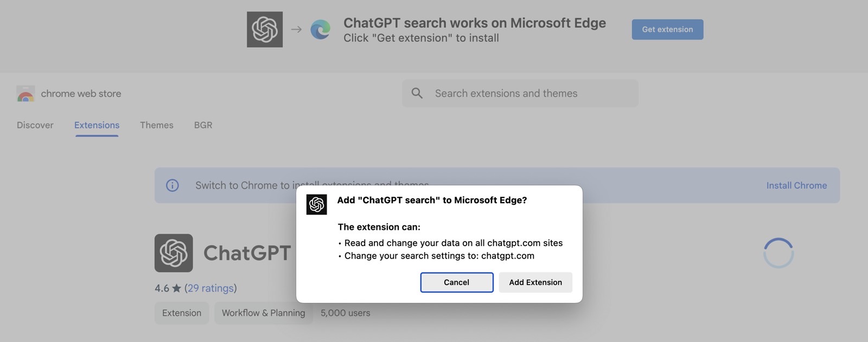The height and width of the screenshot is (342, 868).
Task: Open the BGR tab
Action: tap(203, 125)
